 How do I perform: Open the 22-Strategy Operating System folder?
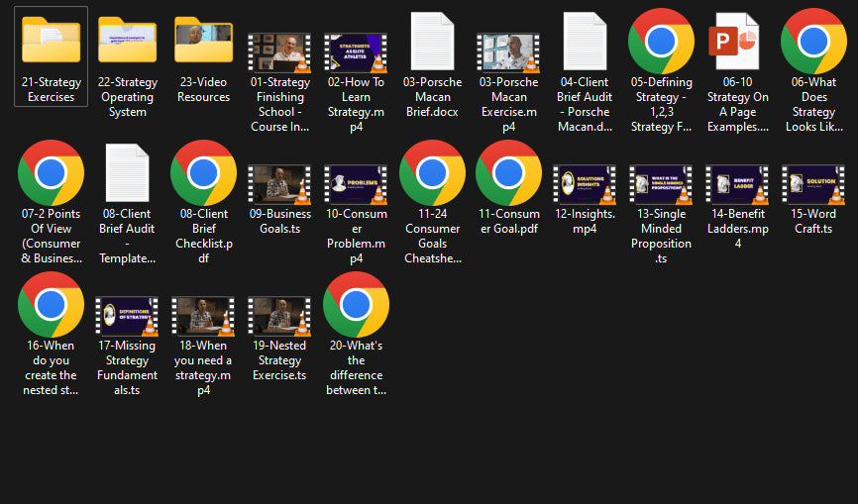coord(127,40)
